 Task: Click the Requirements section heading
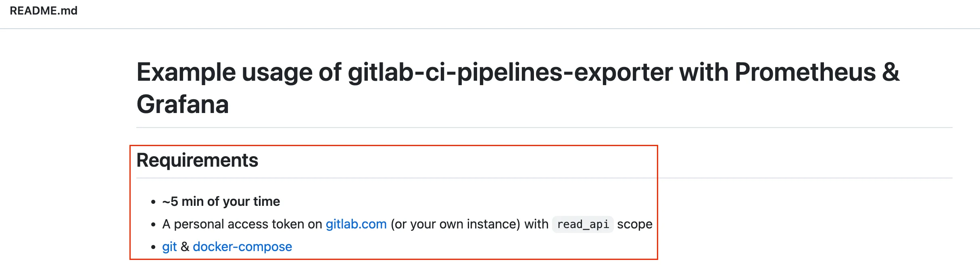(x=197, y=160)
